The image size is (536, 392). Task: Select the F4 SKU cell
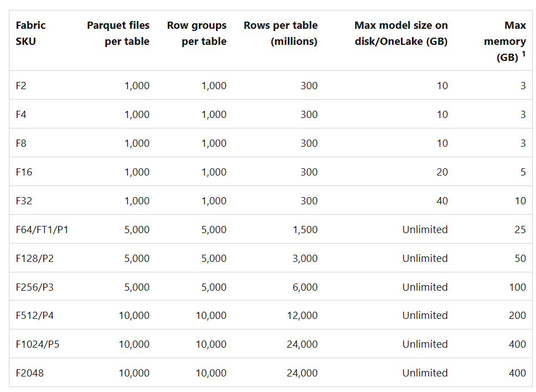pos(22,115)
